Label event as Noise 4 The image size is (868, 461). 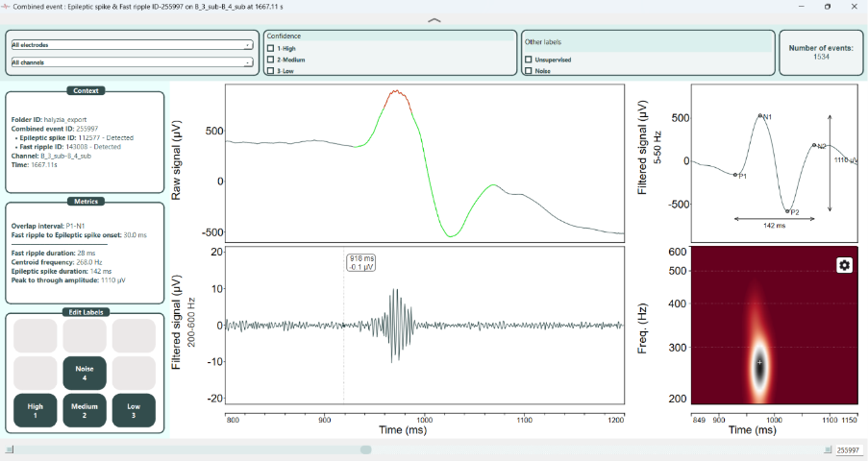coord(85,373)
